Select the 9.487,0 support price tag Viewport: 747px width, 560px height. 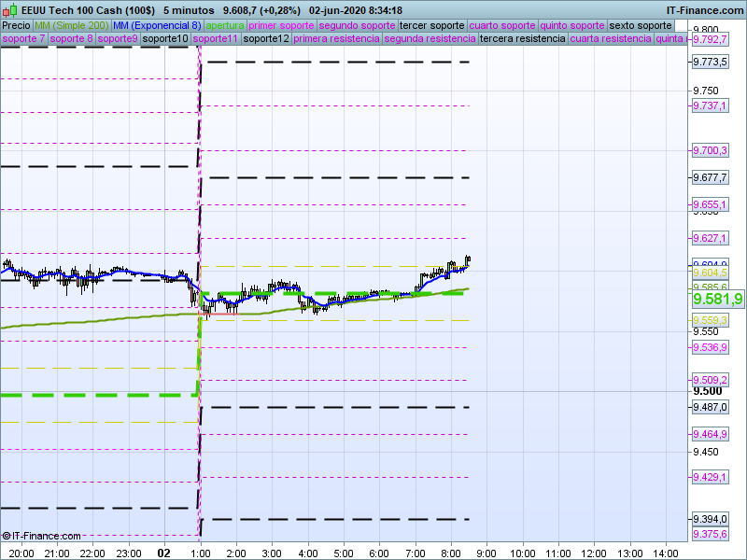pyautogui.click(x=710, y=407)
